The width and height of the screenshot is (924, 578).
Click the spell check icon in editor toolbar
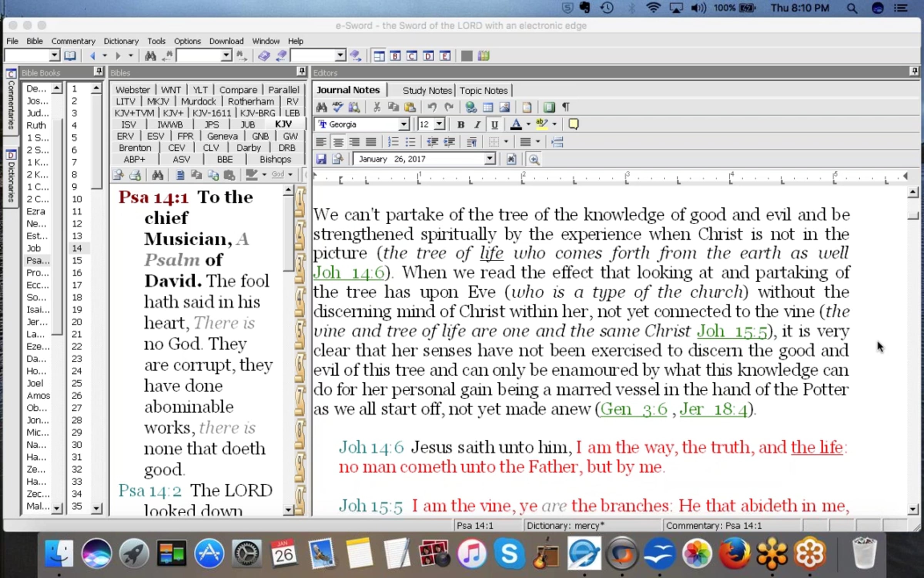(x=338, y=107)
